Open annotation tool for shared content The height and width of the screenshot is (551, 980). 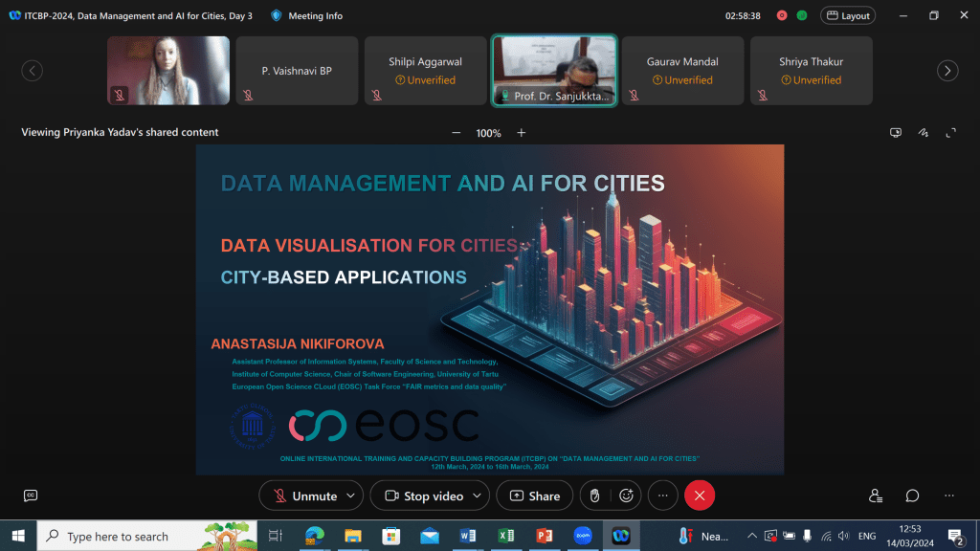click(x=924, y=133)
